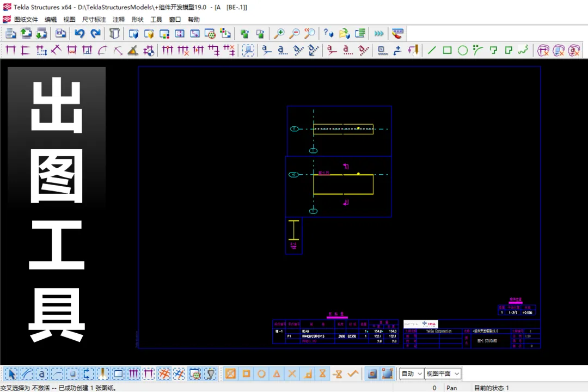Click the yellow beam in the lower view
The image size is (588, 392).
pyautogui.click(x=343, y=185)
